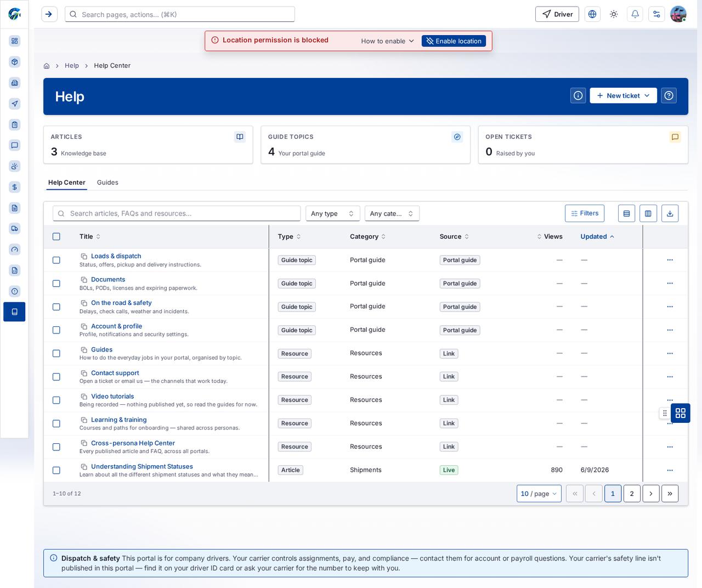Check the Documents row checkbox
This screenshot has height=588, width=702.
(x=56, y=284)
